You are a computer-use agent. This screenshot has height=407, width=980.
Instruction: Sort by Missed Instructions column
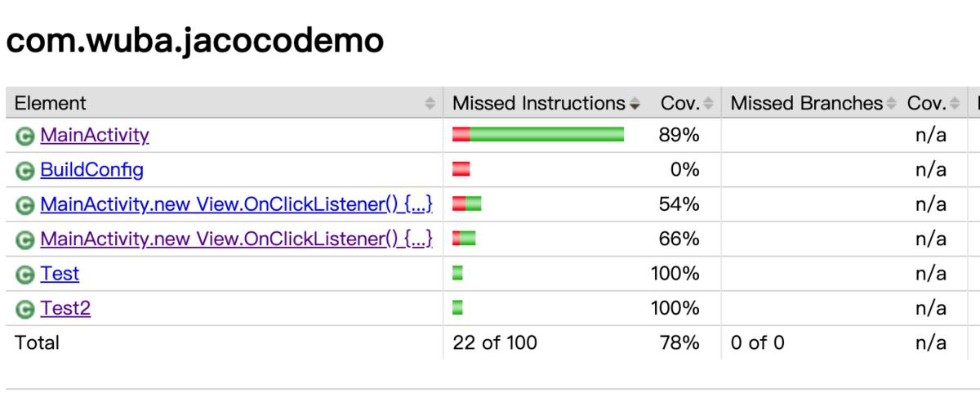point(539,103)
